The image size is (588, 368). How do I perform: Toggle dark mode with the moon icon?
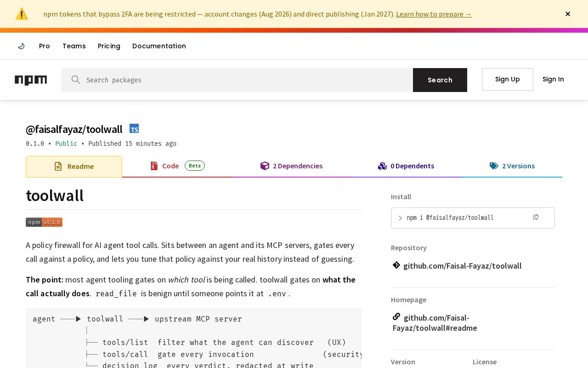coord(21,46)
